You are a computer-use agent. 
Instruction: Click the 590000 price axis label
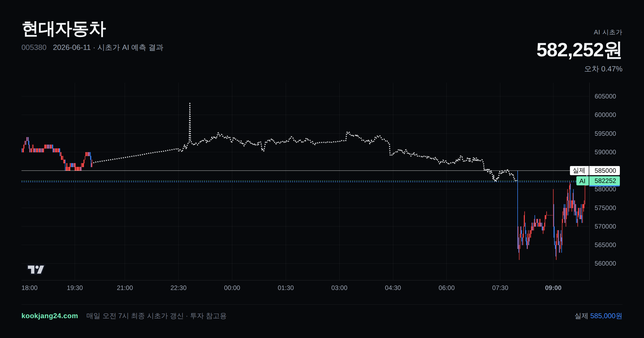tap(605, 152)
